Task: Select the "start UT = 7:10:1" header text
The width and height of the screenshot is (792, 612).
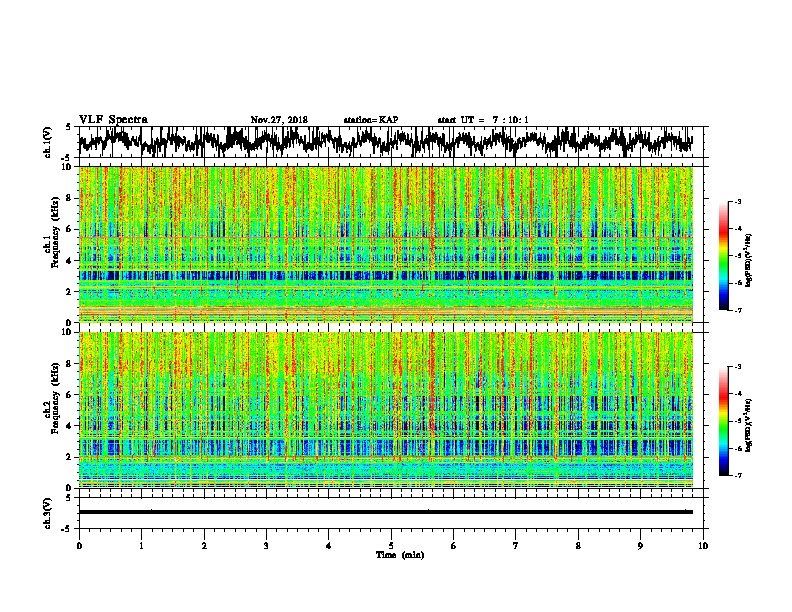Action: pos(483,120)
